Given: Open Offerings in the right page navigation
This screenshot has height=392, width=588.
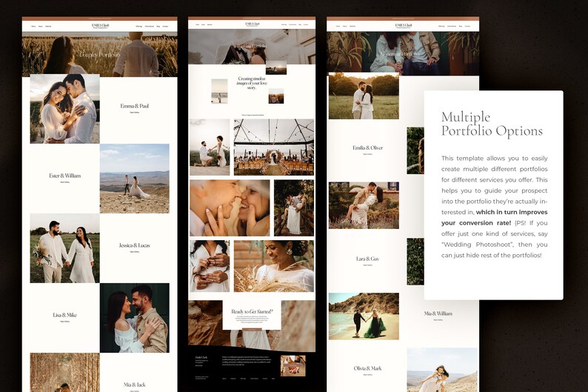Looking at the screenshot, I should [441, 26].
